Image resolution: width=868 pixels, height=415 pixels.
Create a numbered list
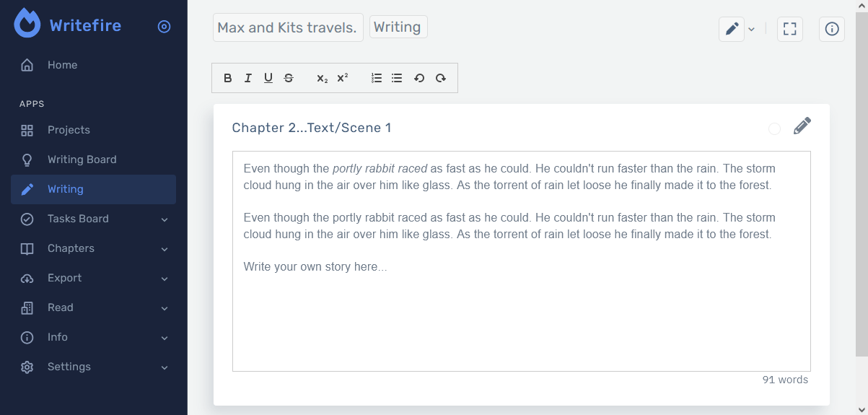376,78
